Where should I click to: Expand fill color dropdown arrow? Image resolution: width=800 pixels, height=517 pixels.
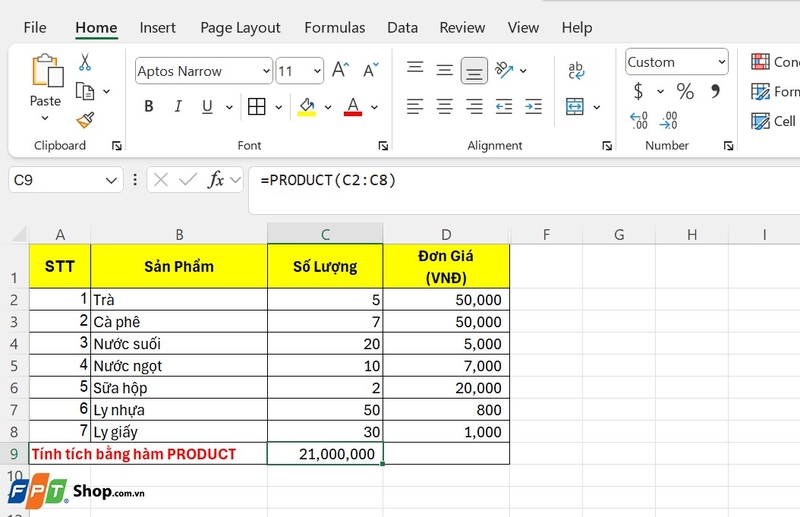pyautogui.click(x=328, y=107)
